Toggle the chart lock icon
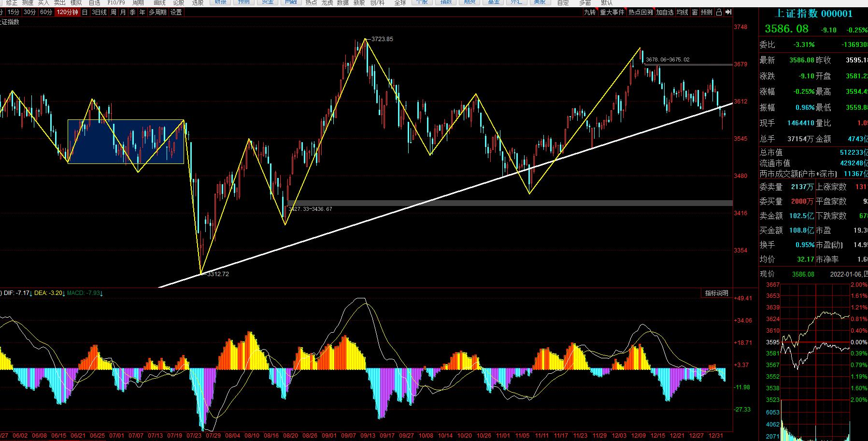 pyautogui.click(x=719, y=12)
